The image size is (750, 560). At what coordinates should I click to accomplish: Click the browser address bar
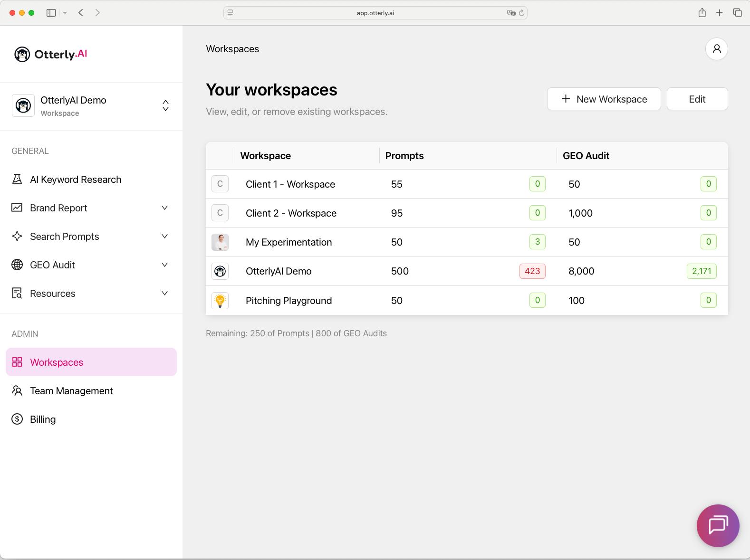pyautogui.click(x=375, y=13)
